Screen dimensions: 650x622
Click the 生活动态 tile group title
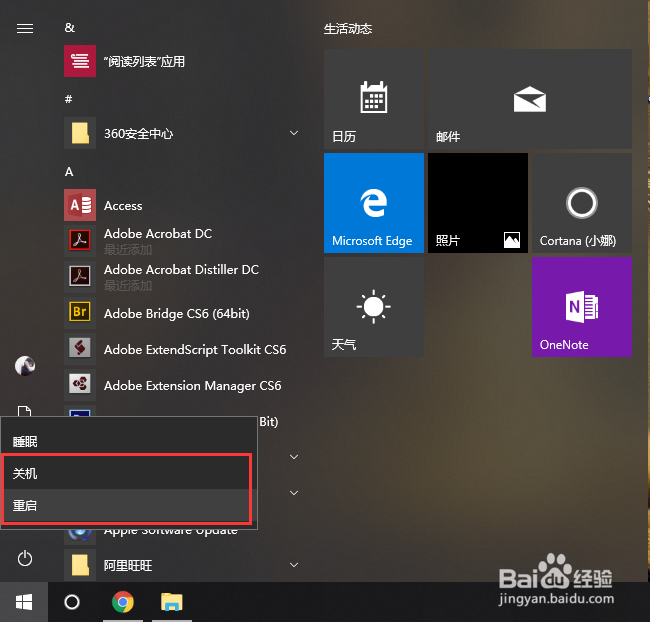click(348, 29)
